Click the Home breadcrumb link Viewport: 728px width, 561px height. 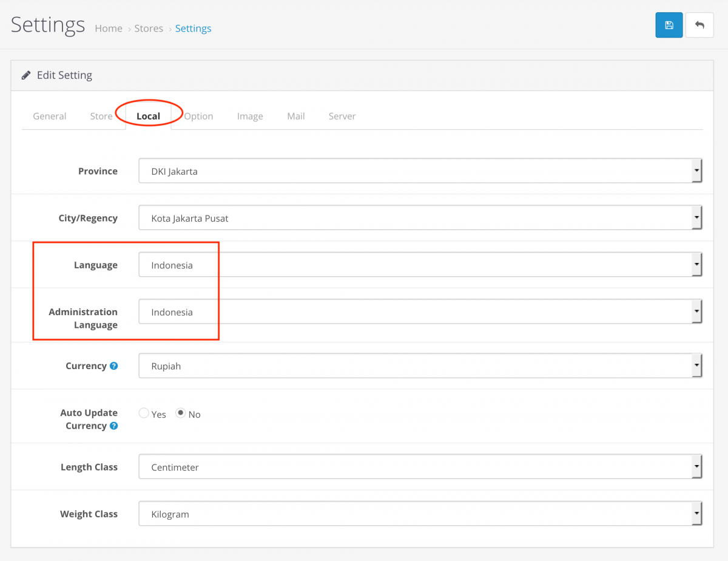click(x=109, y=29)
